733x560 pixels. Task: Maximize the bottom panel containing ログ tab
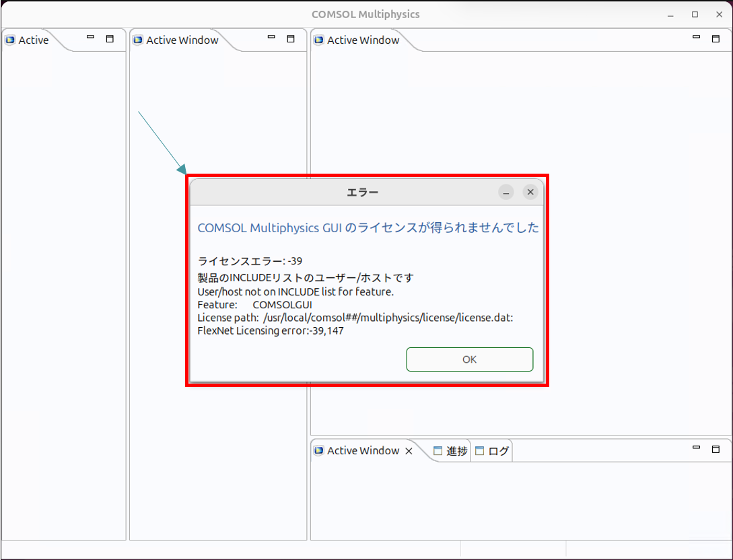[716, 449]
